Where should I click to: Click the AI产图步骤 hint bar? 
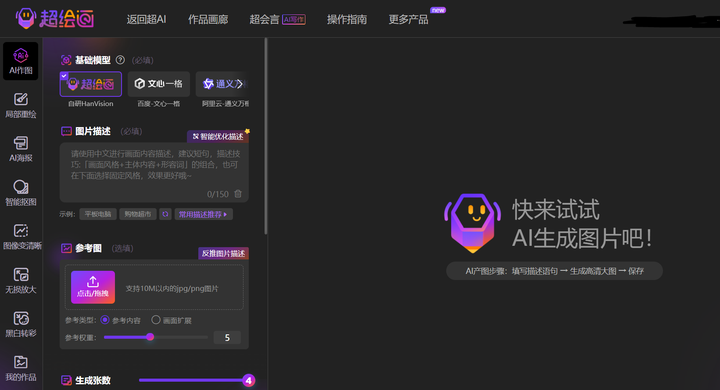coord(554,271)
